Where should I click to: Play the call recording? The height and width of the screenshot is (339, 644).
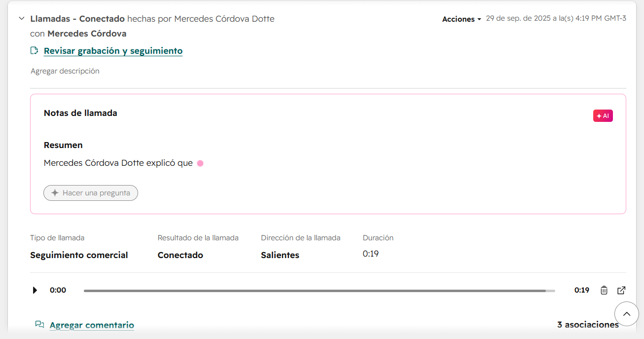click(35, 290)
